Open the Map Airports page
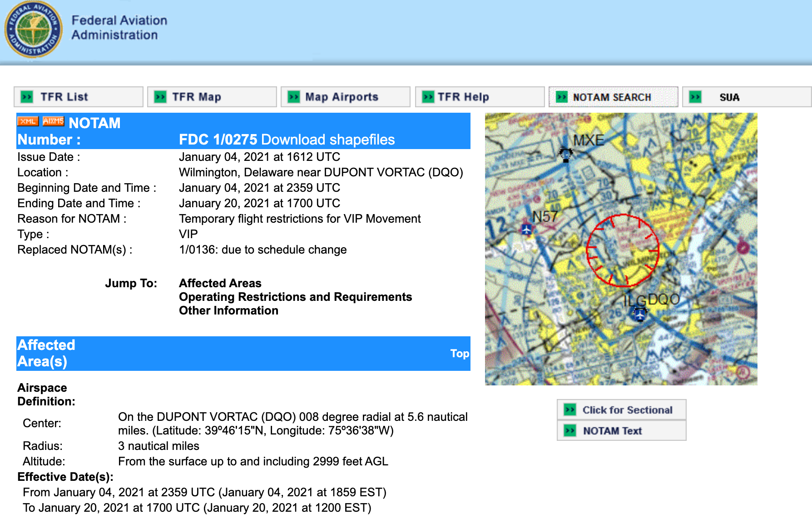 (x=346, y=97)
